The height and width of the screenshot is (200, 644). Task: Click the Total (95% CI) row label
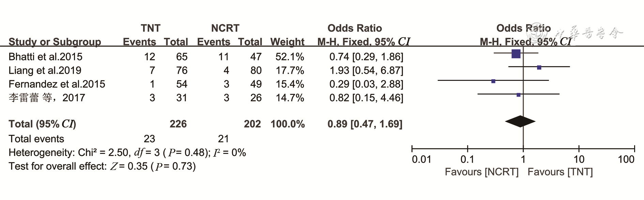pyautogui.click(x=42, y=124)
